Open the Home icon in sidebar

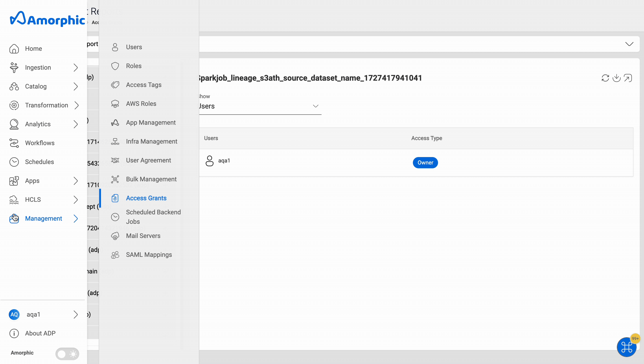pyautogui.click(x=14, y=49)
